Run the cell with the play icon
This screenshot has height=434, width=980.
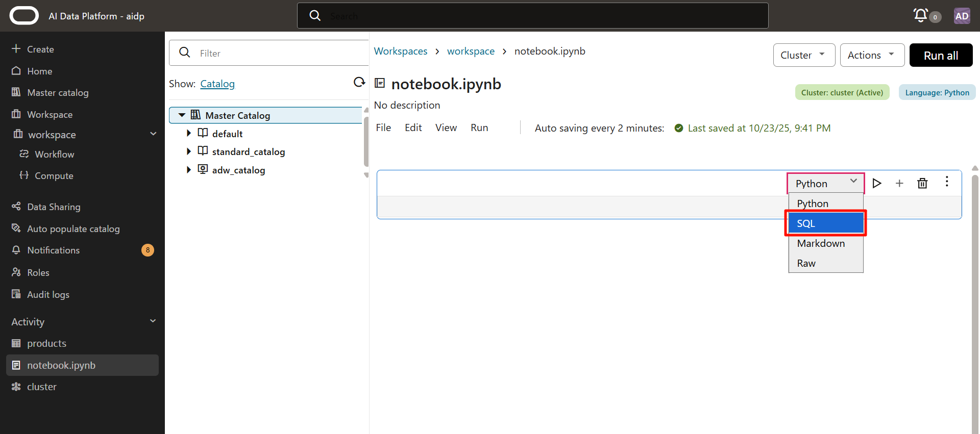click(x=877, y=183)
